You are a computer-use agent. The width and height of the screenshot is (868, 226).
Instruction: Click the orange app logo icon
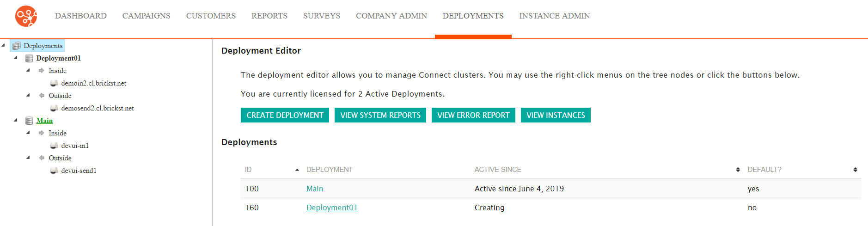(x=26, y=16)
